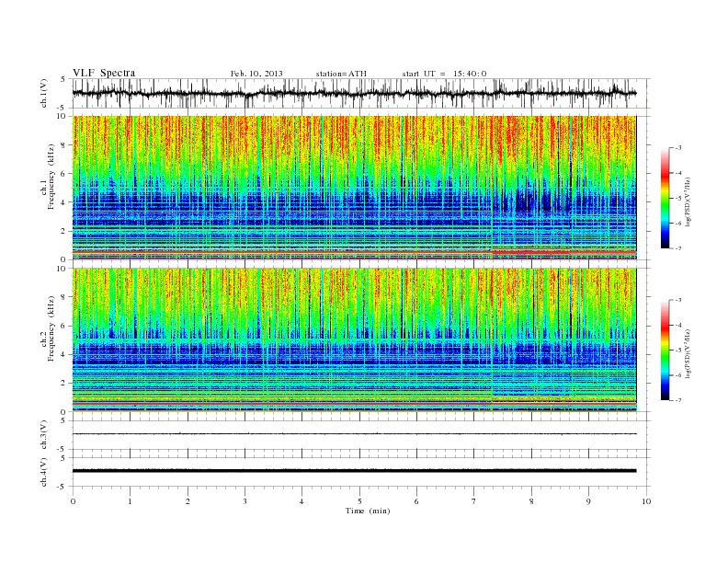Click the "ch.3(V)" axis label
This screenshot has height=563, width=728.
point(44,435)
